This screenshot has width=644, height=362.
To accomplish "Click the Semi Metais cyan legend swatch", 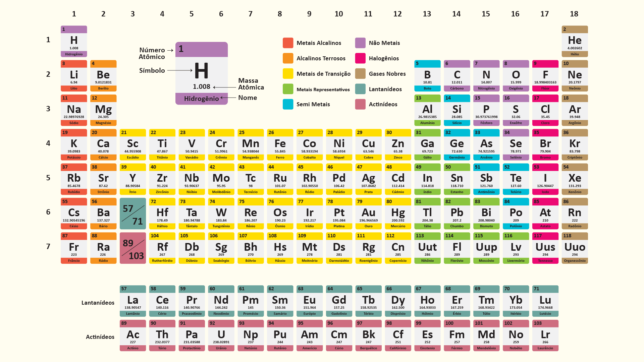I will (288, 104).
